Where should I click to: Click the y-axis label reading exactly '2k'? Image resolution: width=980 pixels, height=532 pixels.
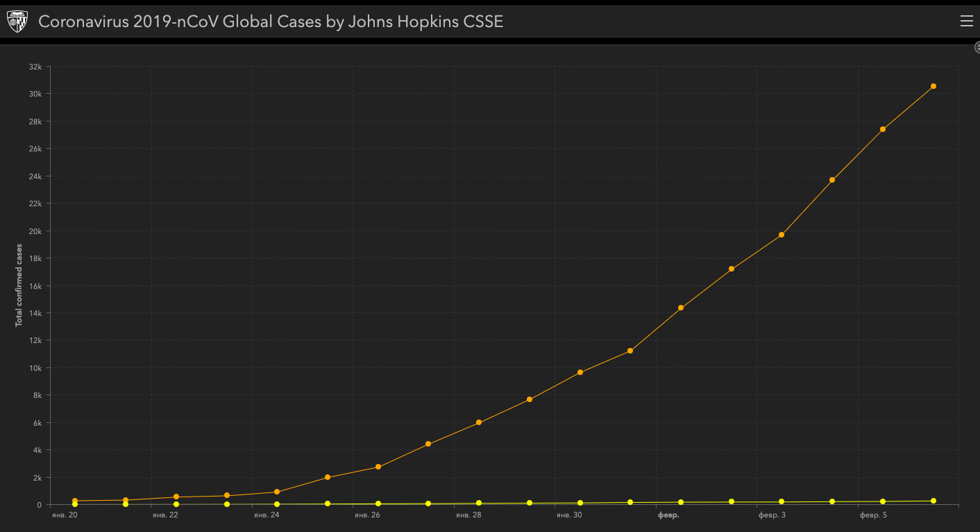tap(38, 478)
